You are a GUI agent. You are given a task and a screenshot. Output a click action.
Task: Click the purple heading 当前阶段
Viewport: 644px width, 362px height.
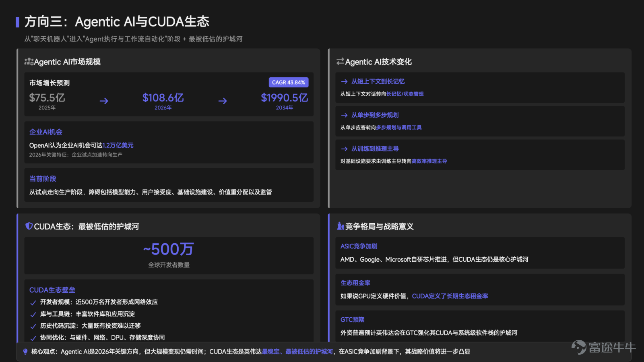click(43, 179)
